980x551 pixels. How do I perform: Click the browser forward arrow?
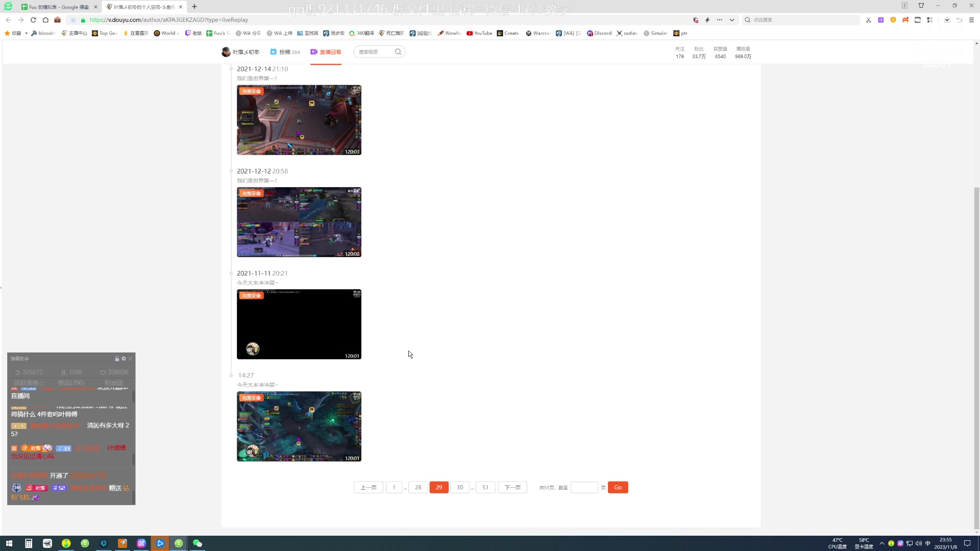click(x=21, y=20)
